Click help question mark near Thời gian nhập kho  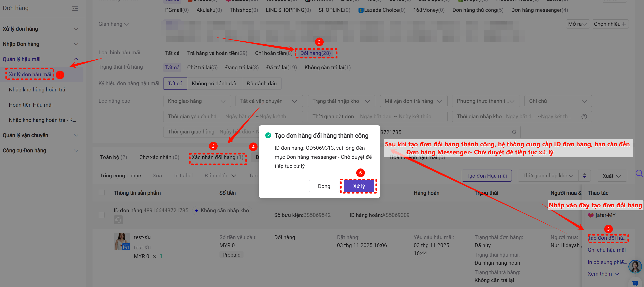584,117
